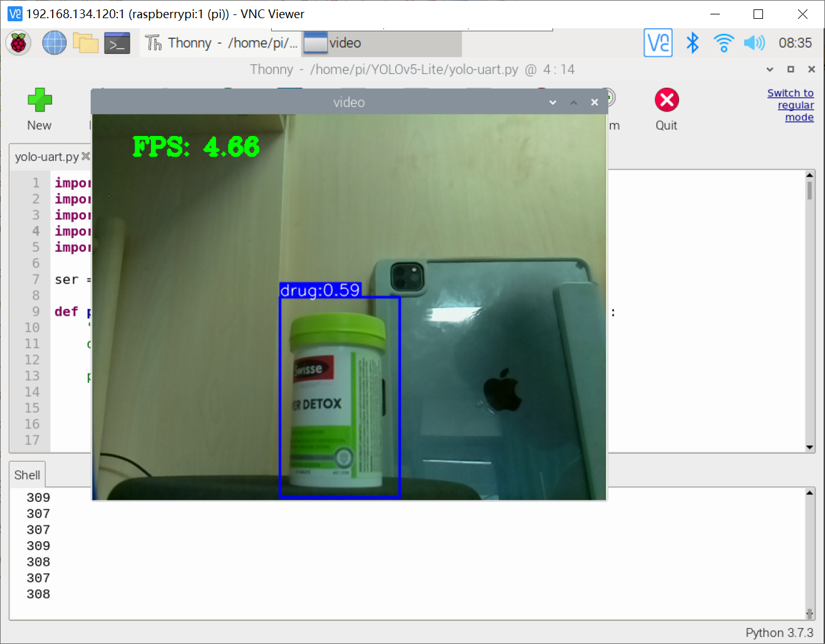Screen dimensions: 825x644
Task: Click the 'def' keyword on line 9
Action: (66, 311)
